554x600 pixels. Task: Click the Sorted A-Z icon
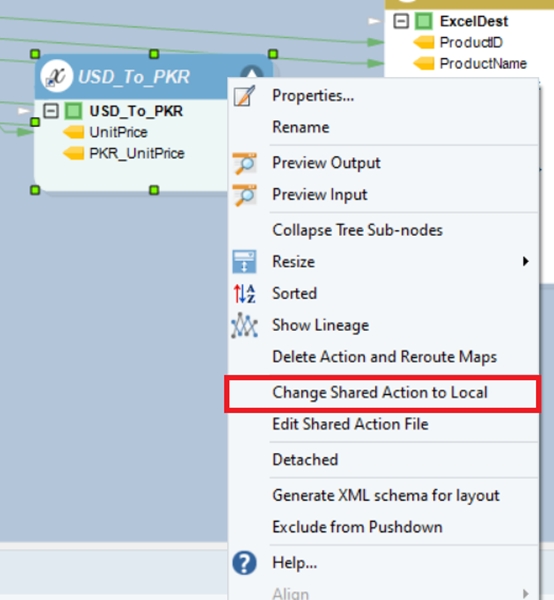pyautogui.click(x=244, y=293)
